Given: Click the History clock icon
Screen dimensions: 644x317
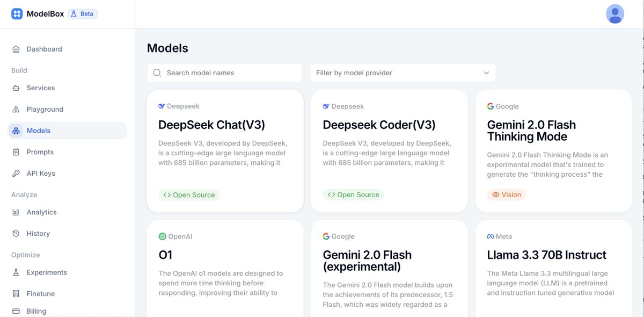Looking at the screenshot, I should [x=16, y=234].
